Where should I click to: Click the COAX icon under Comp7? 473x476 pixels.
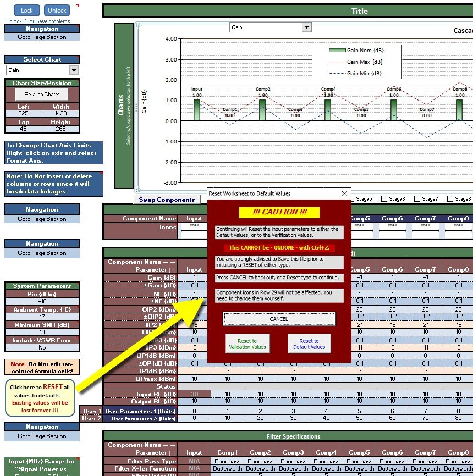[x=425, y=230]
